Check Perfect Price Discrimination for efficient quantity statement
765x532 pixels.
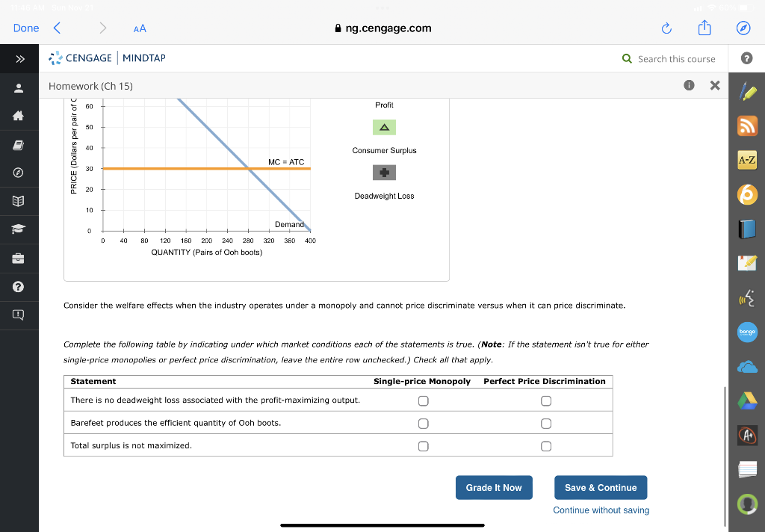coord(546,423)
